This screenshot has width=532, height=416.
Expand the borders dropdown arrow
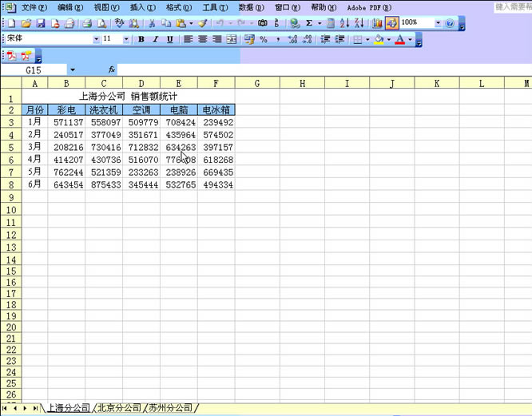[x=367, y=40]
